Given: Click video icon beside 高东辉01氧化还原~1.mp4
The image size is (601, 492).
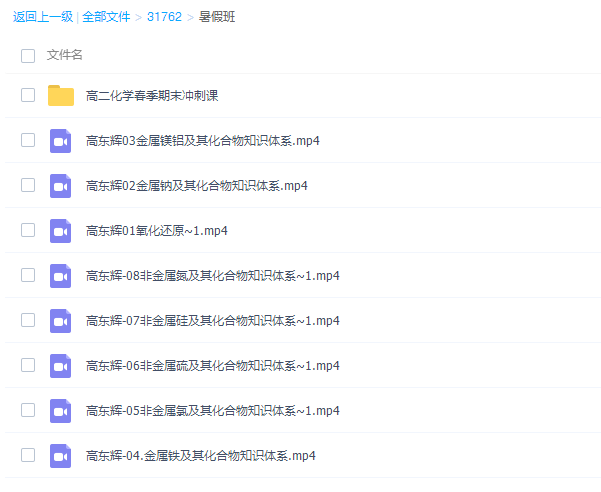Looking at the screenshot, I should (61, 231).
